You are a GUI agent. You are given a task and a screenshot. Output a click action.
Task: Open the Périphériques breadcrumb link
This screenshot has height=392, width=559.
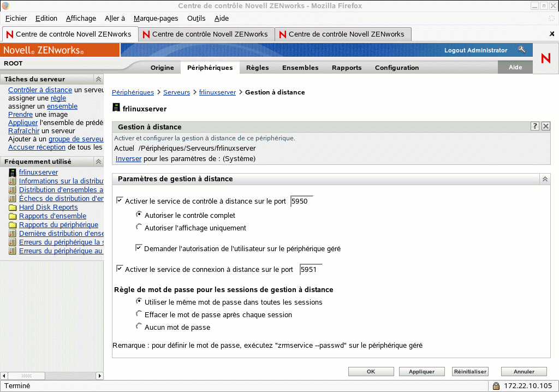click(133, 92)
